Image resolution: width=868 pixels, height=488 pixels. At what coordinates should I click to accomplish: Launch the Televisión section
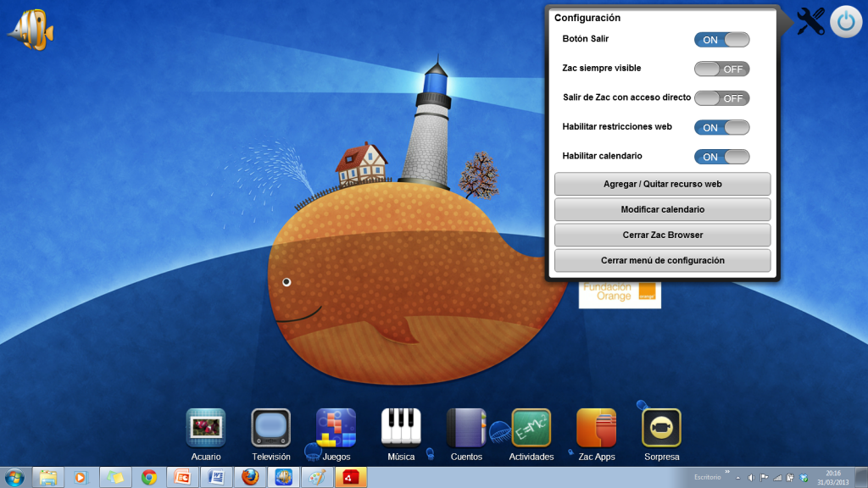point(270,428)
